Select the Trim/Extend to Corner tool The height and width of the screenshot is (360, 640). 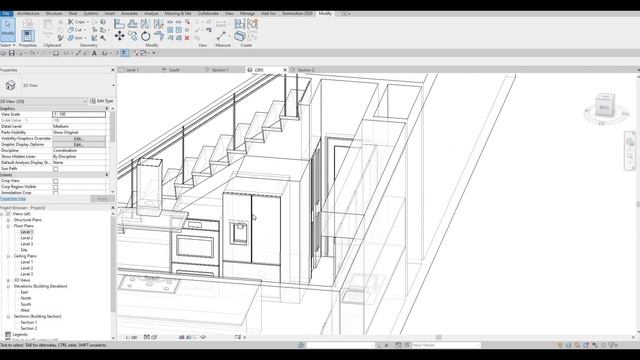[x=158, y=36]
